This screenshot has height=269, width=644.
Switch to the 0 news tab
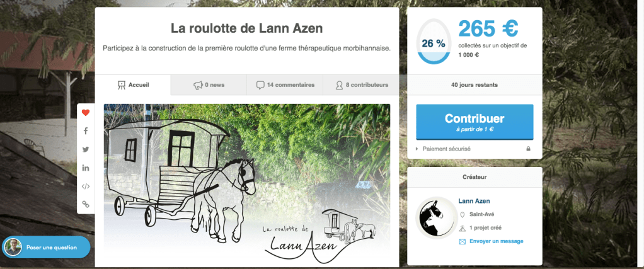tap(209, 85)
